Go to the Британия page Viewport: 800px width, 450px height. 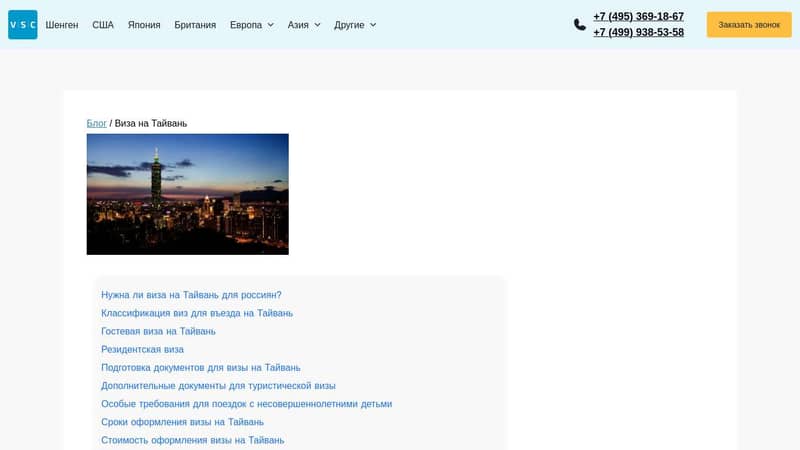(195, 25)
